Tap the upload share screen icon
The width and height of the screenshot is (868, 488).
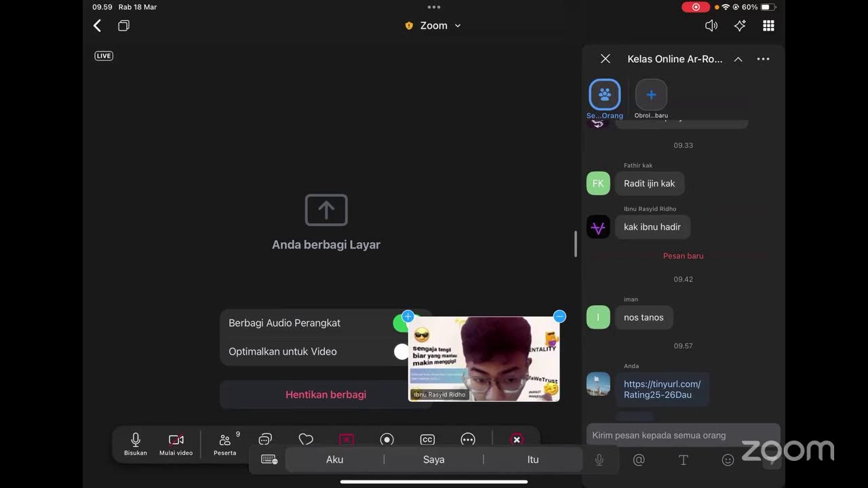coord(326,210)
